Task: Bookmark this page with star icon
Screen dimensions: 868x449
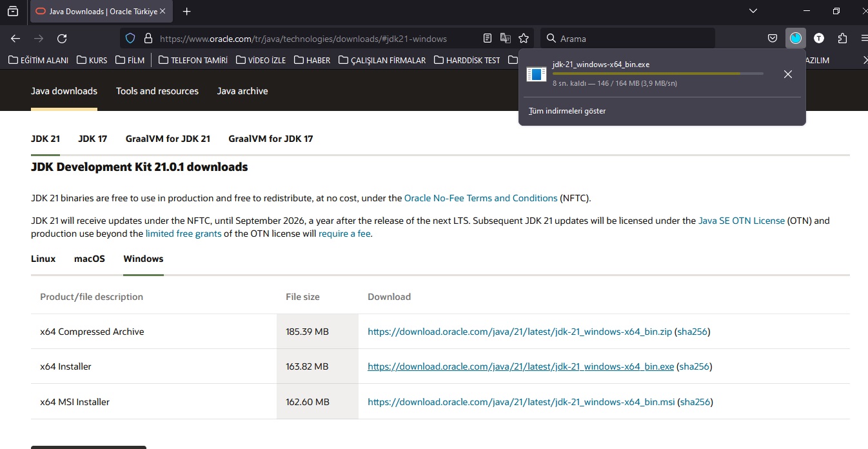Action: [x=524, y=39]
